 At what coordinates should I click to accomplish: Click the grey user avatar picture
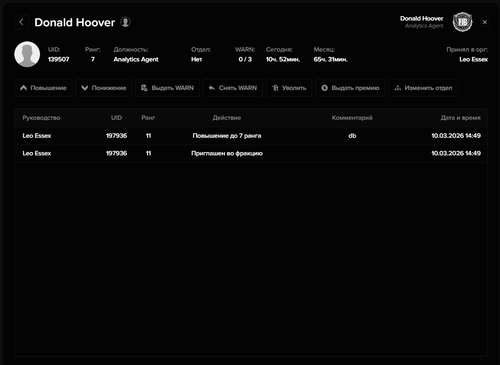click(27, 54)
